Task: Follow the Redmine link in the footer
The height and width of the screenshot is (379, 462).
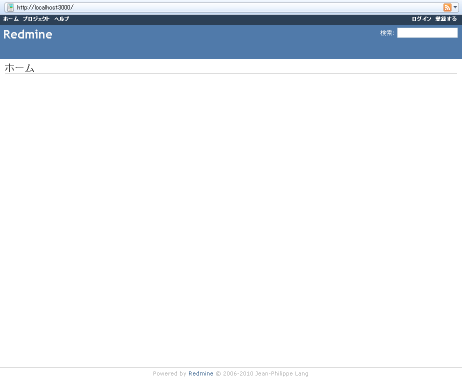Action: (201, 373)
